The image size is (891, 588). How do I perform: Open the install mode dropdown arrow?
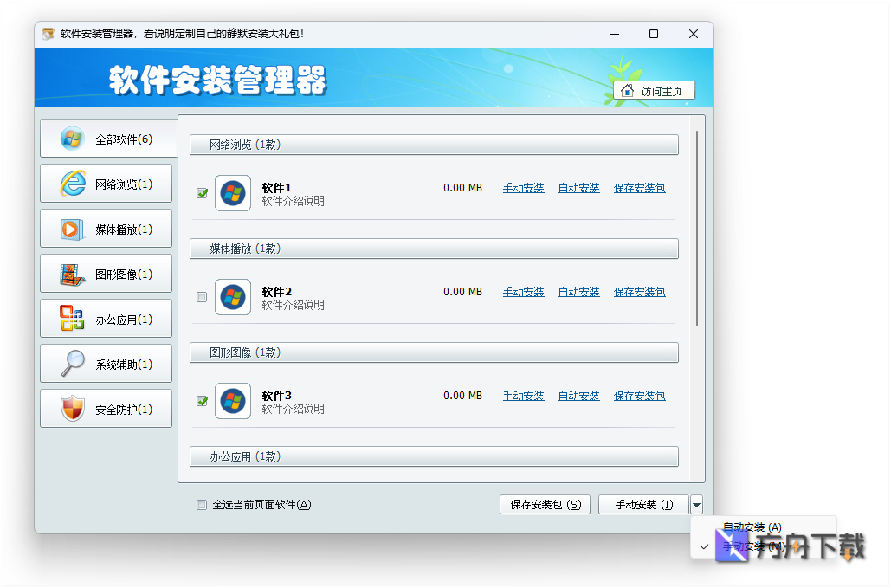pos(695,503)
